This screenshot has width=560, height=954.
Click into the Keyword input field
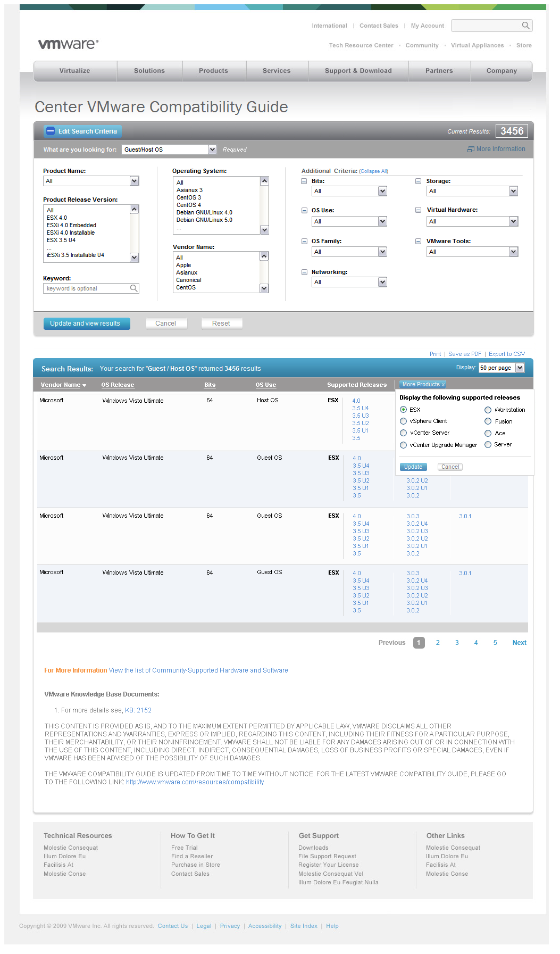(86, 288)
